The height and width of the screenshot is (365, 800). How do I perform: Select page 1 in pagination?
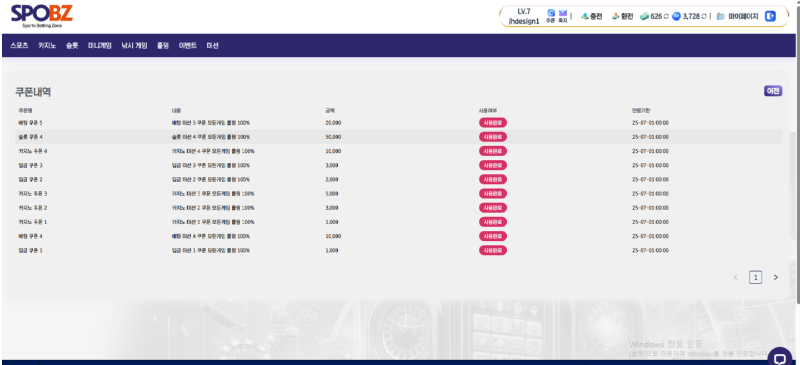coord(756,277)
